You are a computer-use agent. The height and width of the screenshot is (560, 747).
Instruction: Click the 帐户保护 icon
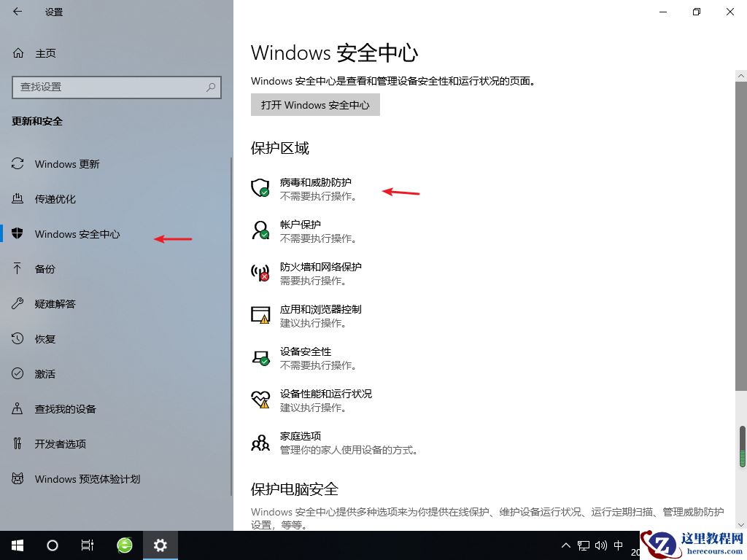coord(260,230)
